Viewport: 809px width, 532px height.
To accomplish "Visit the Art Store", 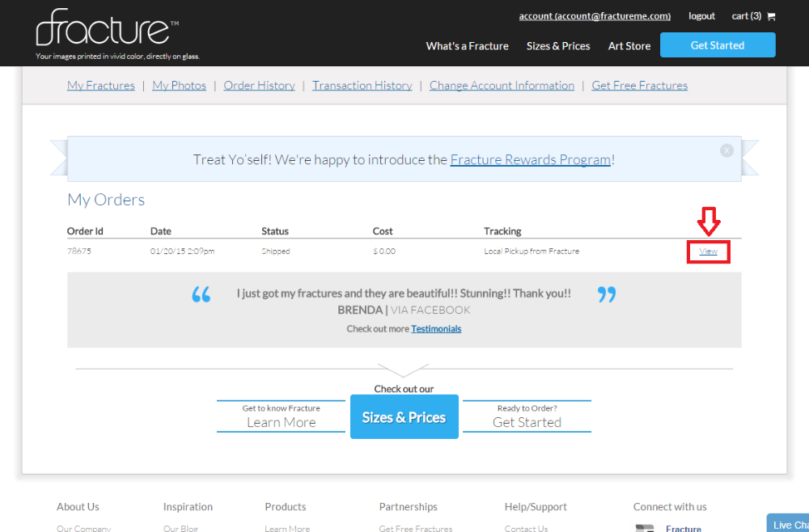I will pyautogui.click(x=629, y=46).
